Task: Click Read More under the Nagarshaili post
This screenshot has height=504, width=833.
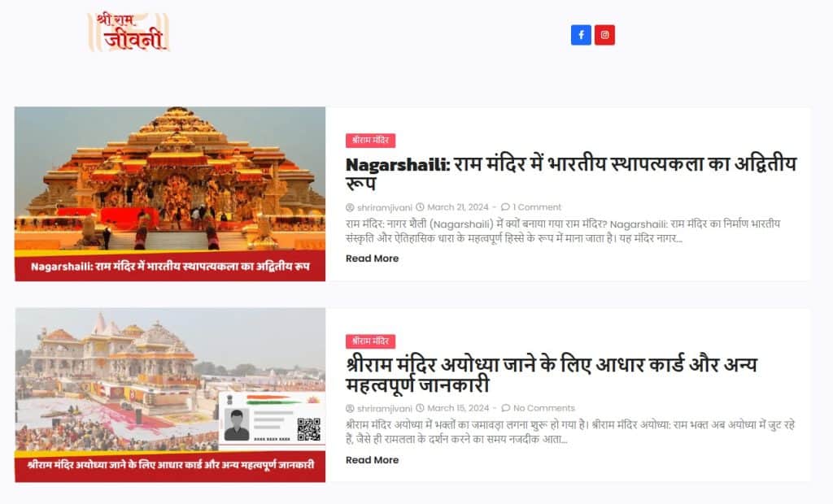Action: coord(372,259)
